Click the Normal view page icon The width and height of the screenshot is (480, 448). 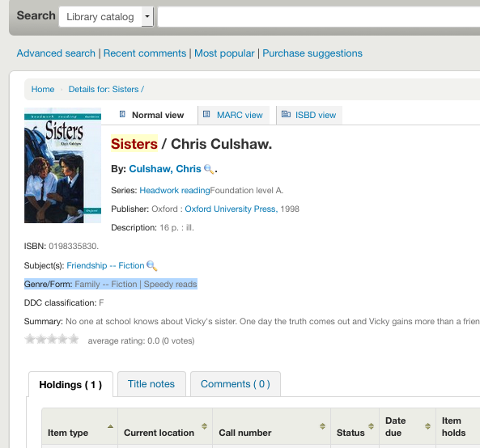coord(122,114)
